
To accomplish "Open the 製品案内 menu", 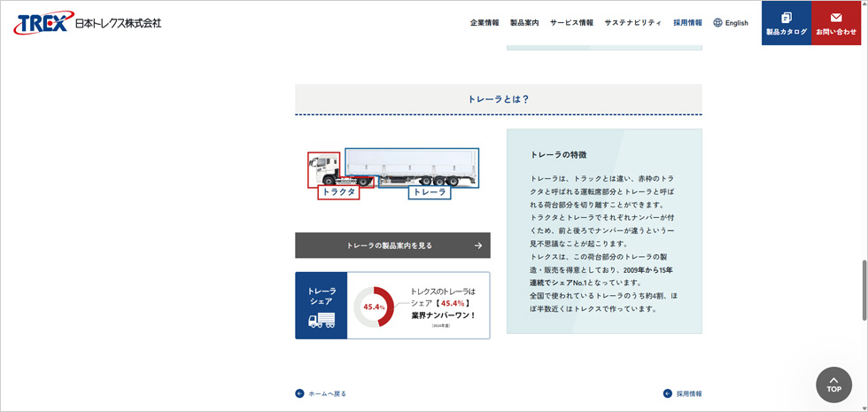I will 524,23.
